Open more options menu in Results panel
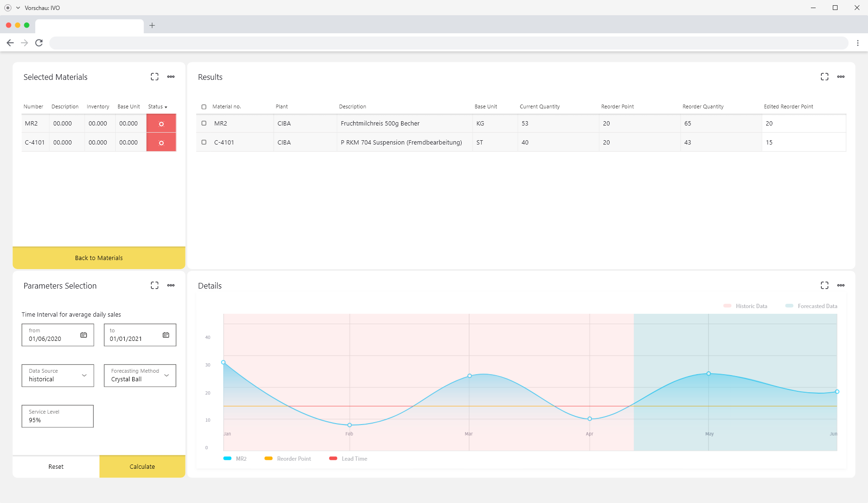The image size is (868, 503). coord(841,77)
